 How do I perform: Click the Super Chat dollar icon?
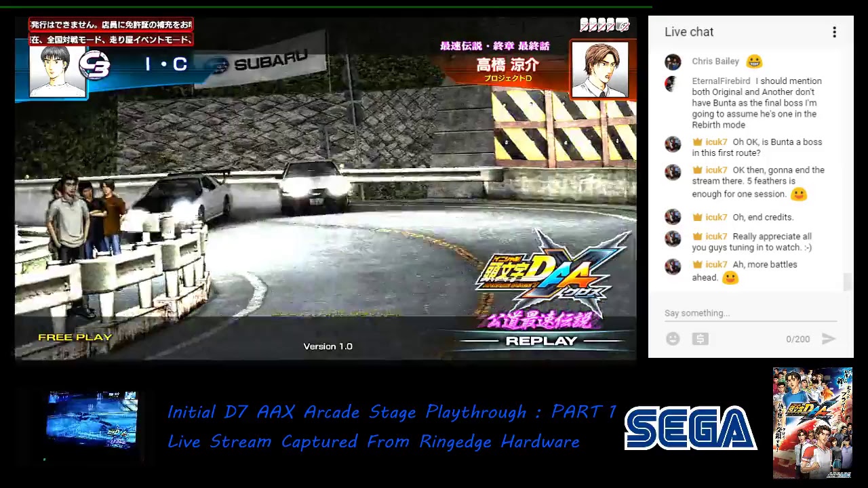click(x=701, y=339)
